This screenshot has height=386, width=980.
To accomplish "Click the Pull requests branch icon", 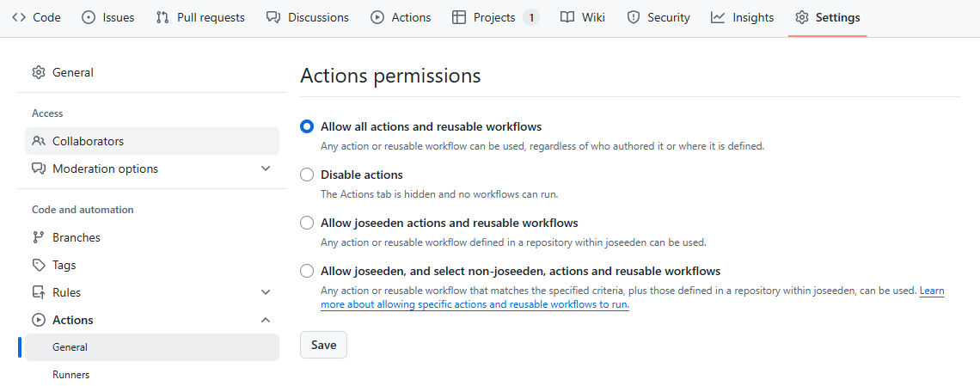I will click(162, 17).
